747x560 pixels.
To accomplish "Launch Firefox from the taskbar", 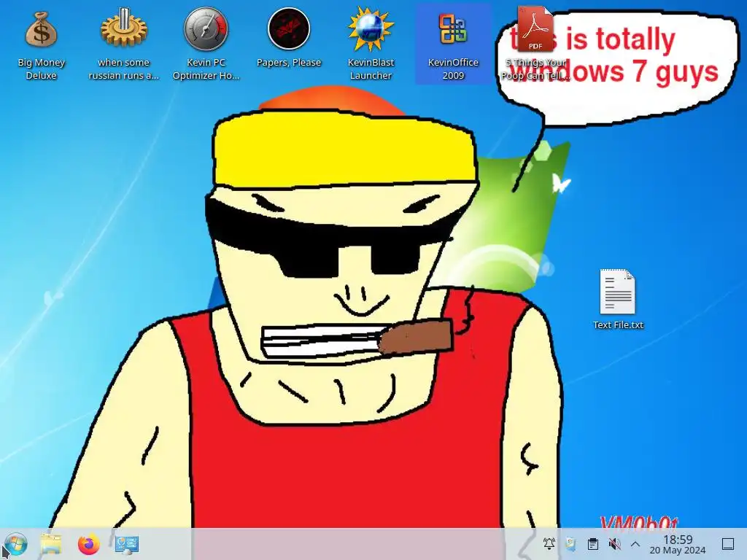I will click(x=89, y=544).
